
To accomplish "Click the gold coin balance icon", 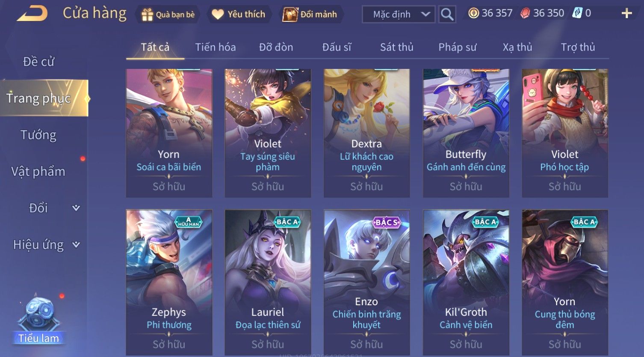I will coord(473,13).
